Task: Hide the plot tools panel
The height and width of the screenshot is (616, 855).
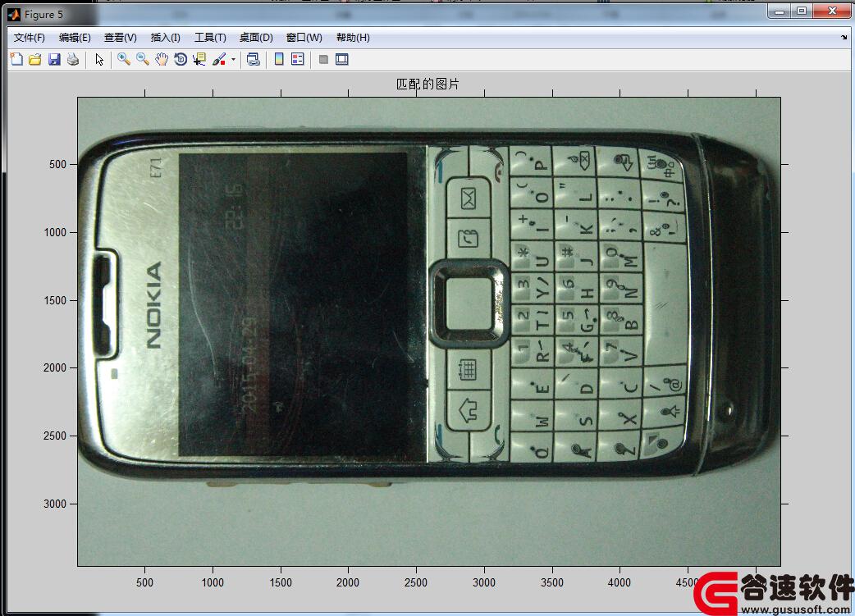Action: tap(323, 59)
